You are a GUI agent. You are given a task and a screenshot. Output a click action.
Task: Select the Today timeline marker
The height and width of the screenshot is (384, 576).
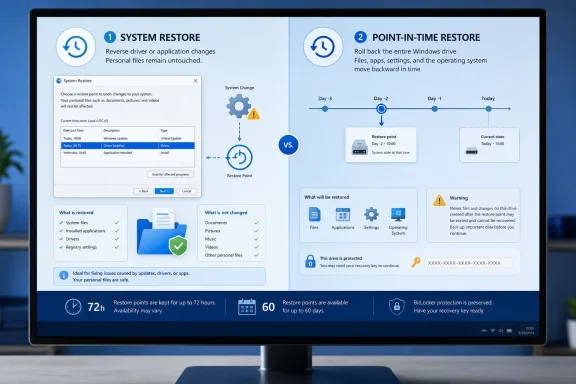[489, 109]
